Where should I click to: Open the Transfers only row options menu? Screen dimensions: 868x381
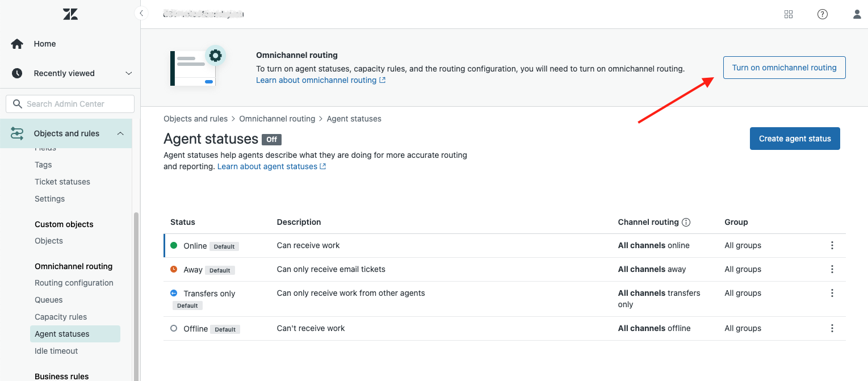coord(832,293)
